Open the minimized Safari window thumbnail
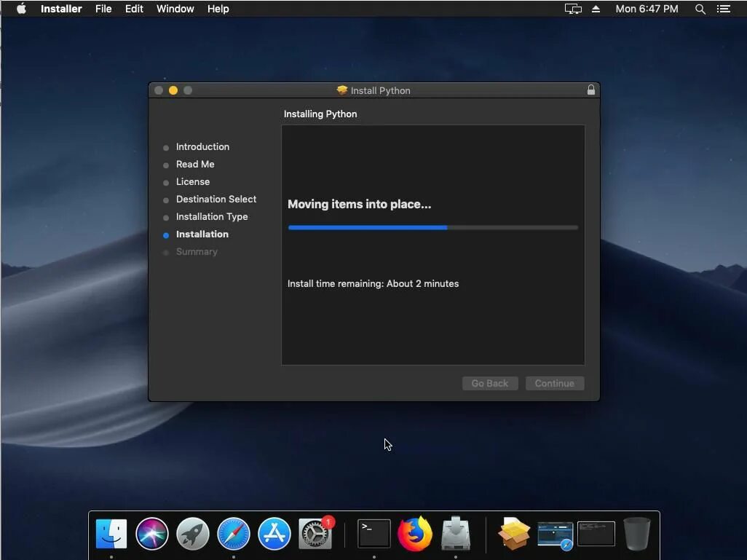 (556, 535)
